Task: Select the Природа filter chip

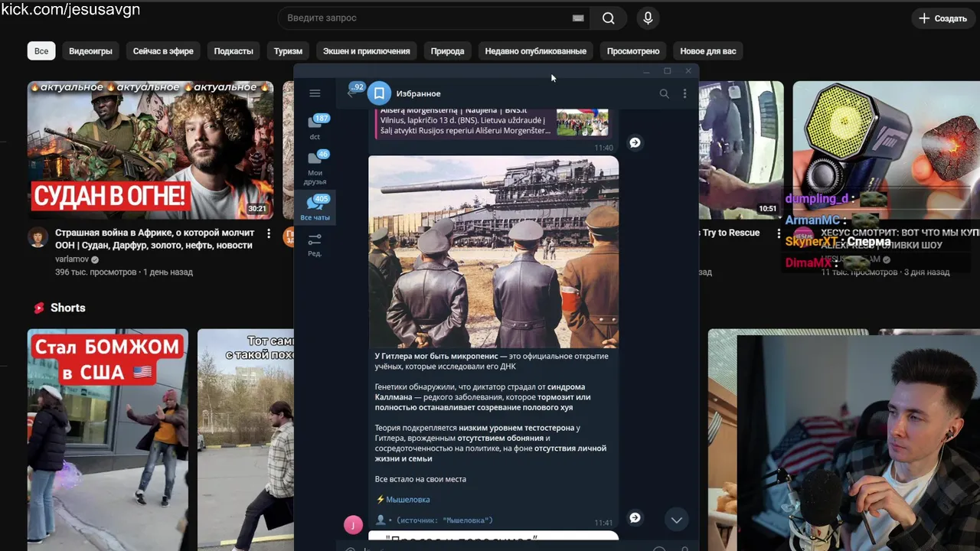Action: coord(447,51)
